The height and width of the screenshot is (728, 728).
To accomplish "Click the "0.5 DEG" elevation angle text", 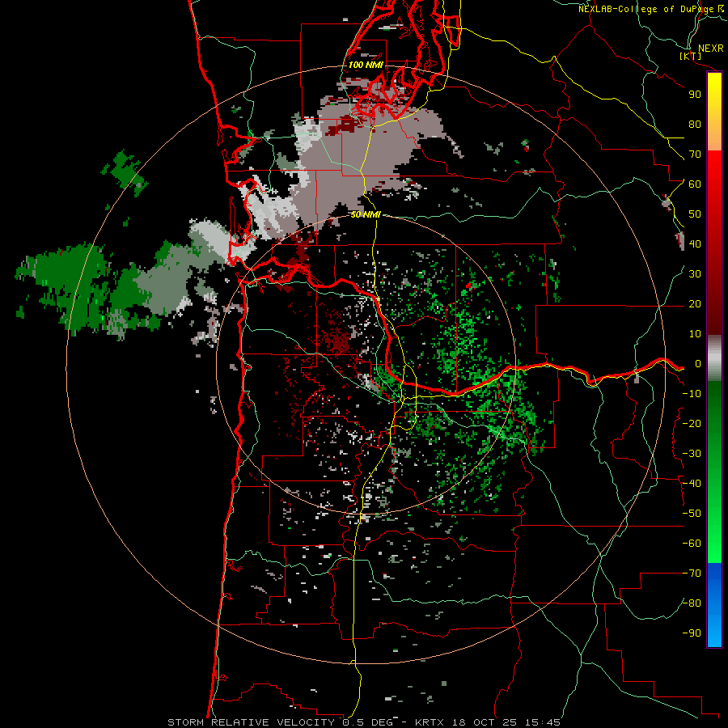I will click(x=367, y=722).
